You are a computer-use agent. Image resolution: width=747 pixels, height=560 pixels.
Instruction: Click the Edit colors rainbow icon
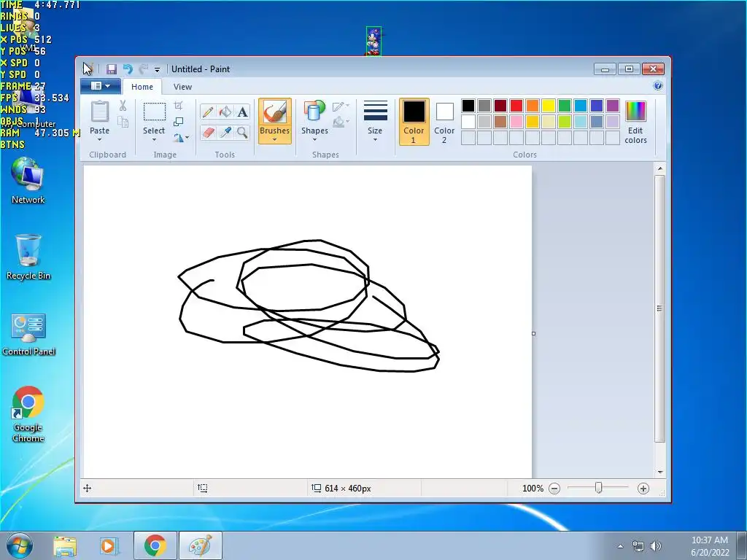[635, 112]
